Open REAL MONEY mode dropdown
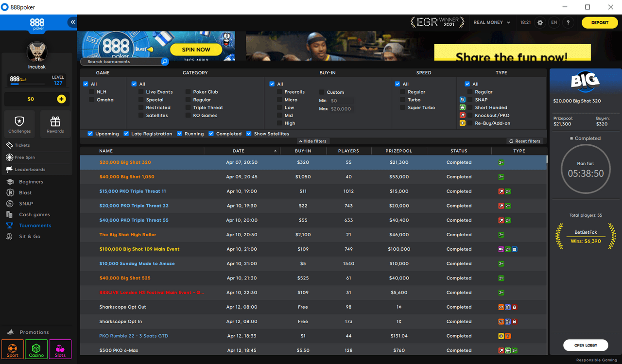This screenshot has width=622, height=364. pos(492,22)
